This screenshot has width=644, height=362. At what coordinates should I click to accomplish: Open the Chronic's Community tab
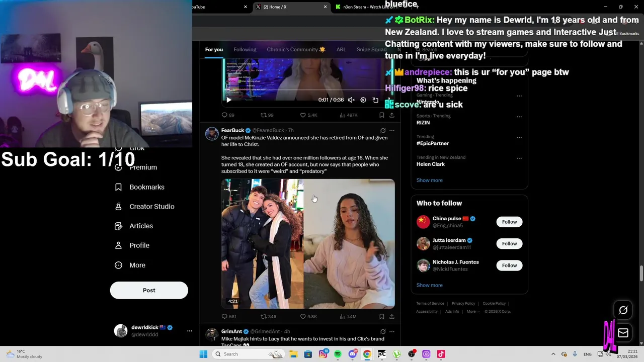pos(296,49)
